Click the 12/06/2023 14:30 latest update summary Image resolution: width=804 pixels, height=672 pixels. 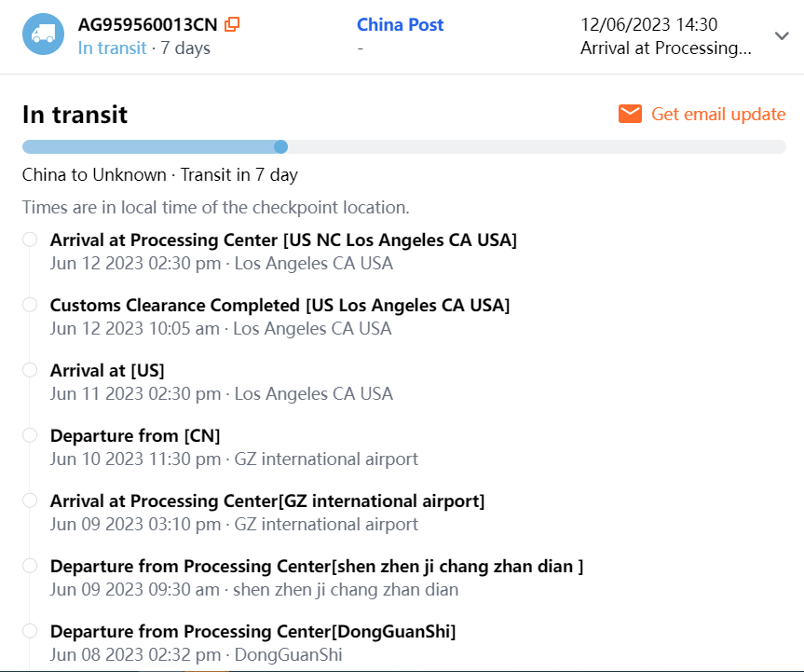(x=649, y=25)
